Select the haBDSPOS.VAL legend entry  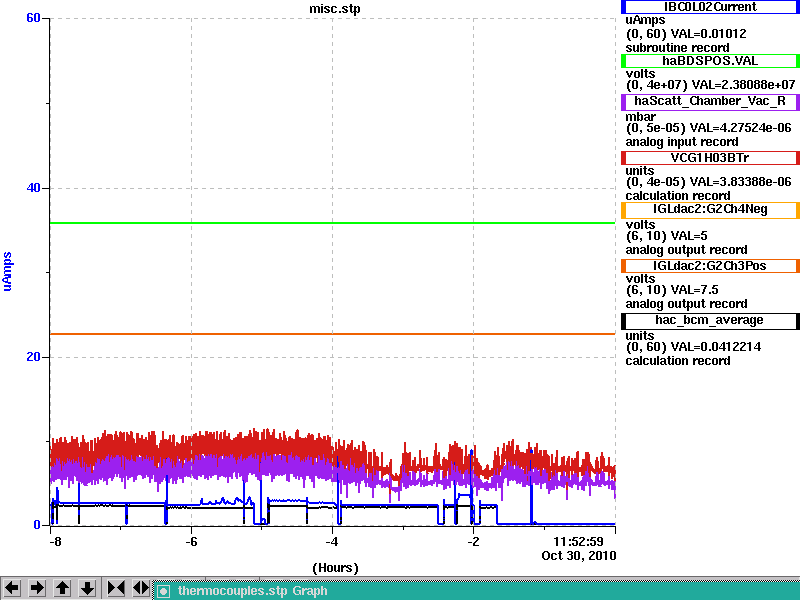click(x=710, y=61)
